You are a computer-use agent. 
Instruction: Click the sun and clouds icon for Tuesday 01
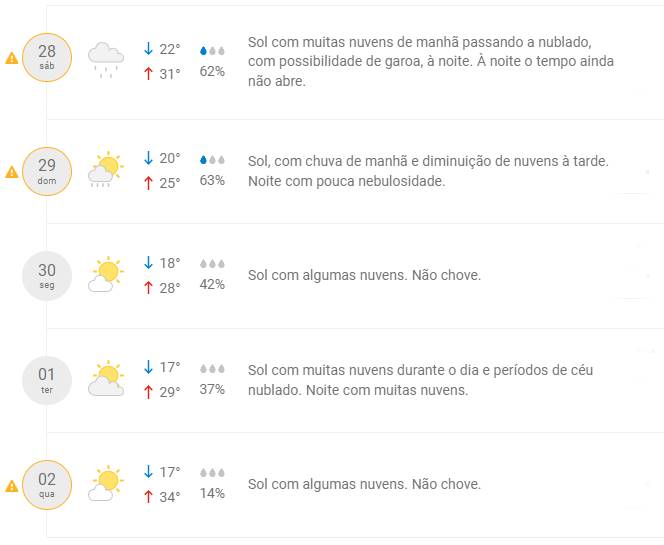pyautogui.click(x=106, y=379)
